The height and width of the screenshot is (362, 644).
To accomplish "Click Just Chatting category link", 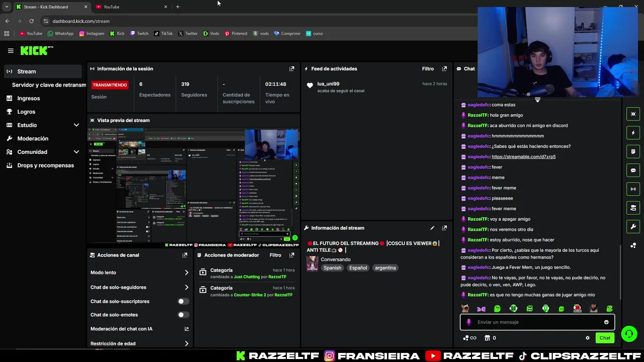I will coord(247,277).
